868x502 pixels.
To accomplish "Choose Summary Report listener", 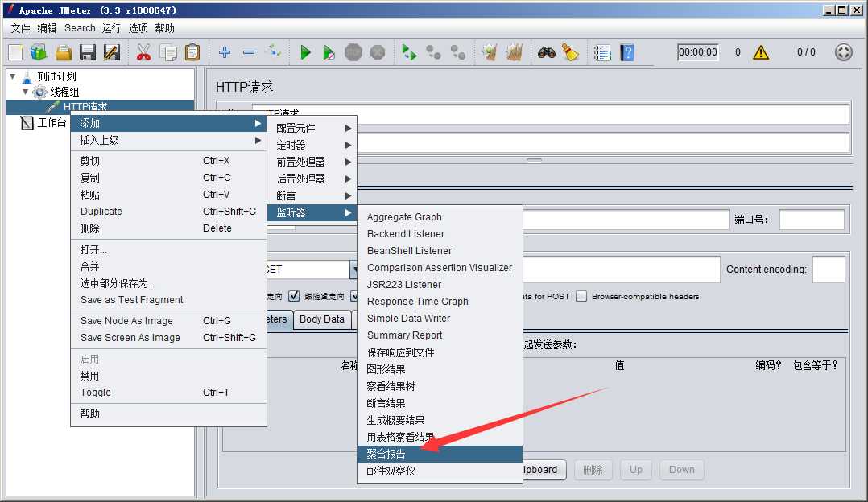I will pyautogui.click(x=440, y=335).
